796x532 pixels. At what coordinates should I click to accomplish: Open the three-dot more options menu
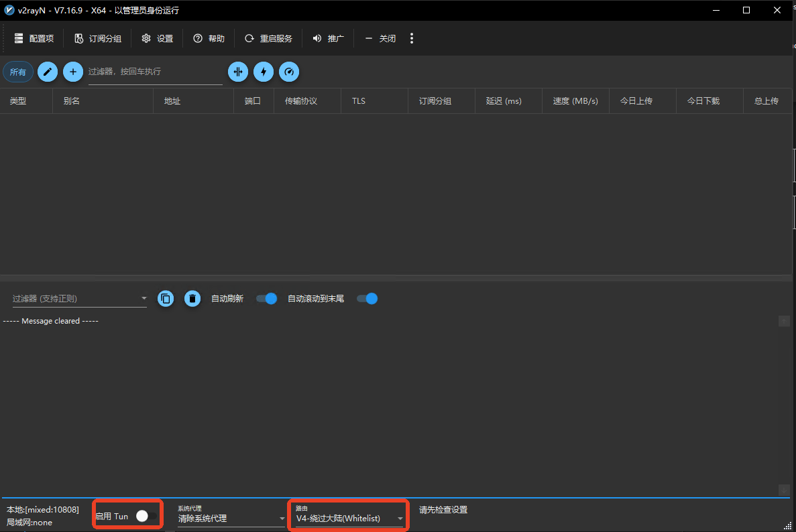click(x=412, y=39)
